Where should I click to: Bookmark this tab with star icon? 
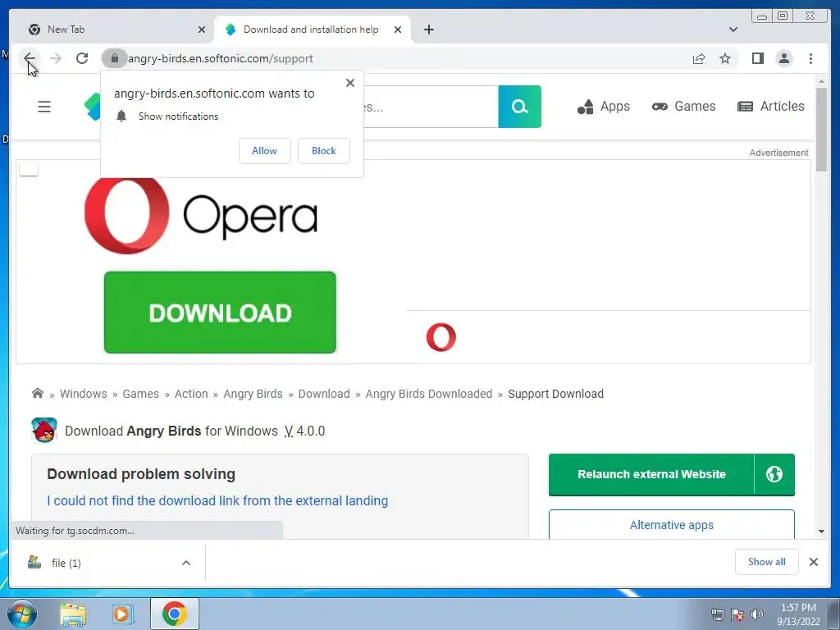coord(725,58)
